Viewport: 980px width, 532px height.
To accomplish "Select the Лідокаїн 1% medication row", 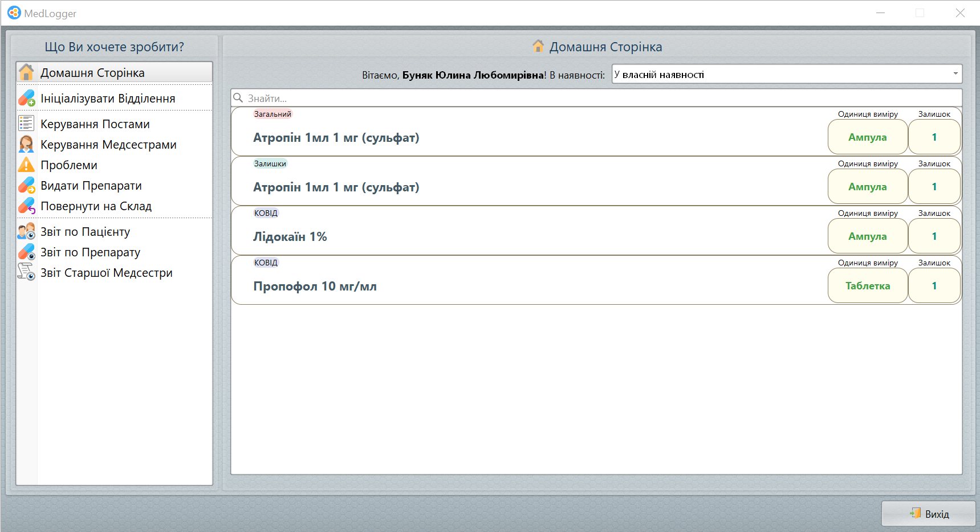I will (513, 236).
